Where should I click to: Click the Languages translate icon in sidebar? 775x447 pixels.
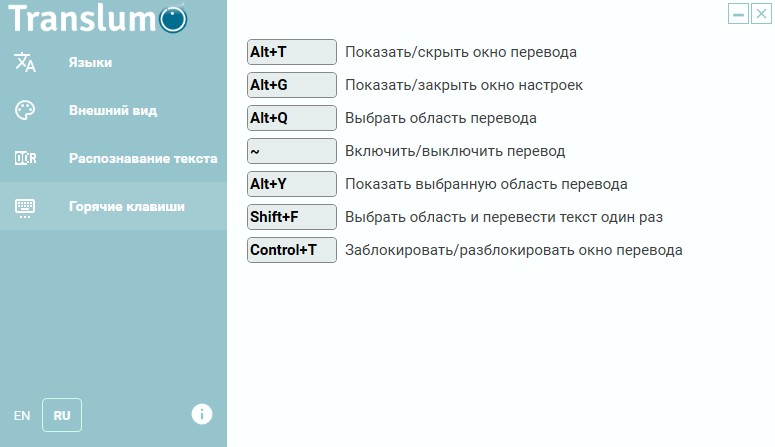[25, 62]
